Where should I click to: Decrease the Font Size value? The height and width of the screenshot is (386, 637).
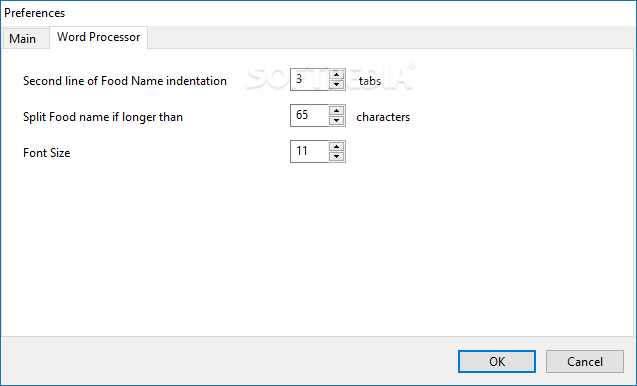(x=336, y=156)
